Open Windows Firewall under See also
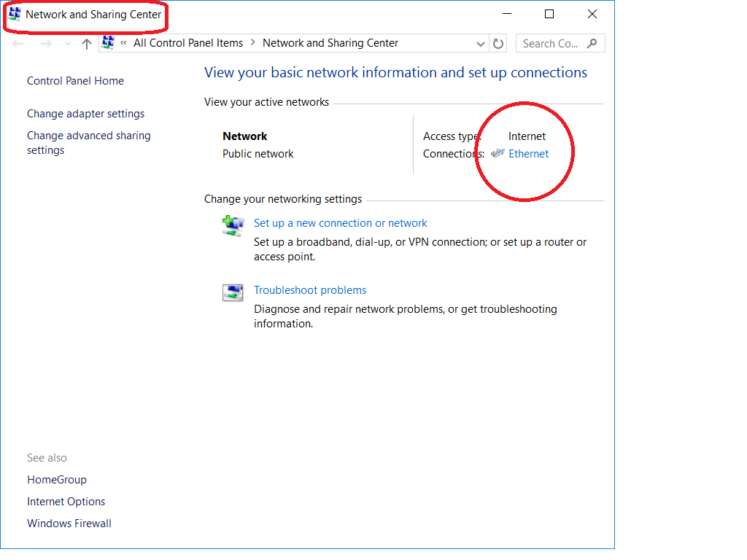This screenshot has height=560, width=747. tap(69, 524)
